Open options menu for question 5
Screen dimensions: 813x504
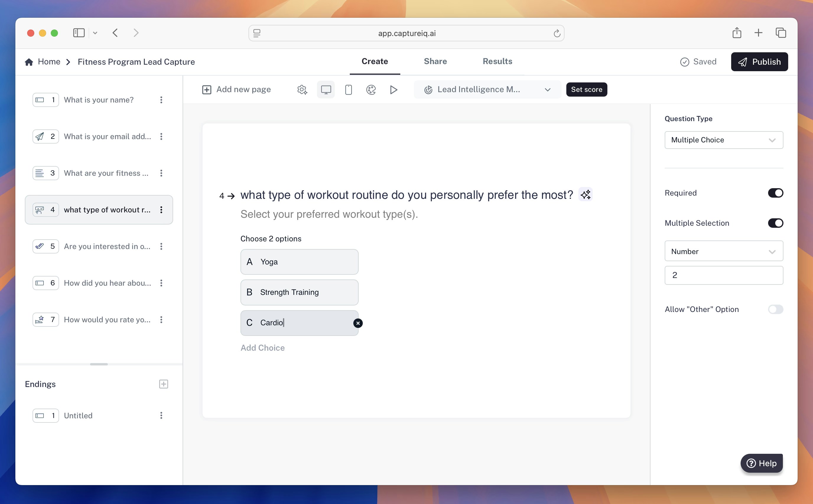coord(161,246)
